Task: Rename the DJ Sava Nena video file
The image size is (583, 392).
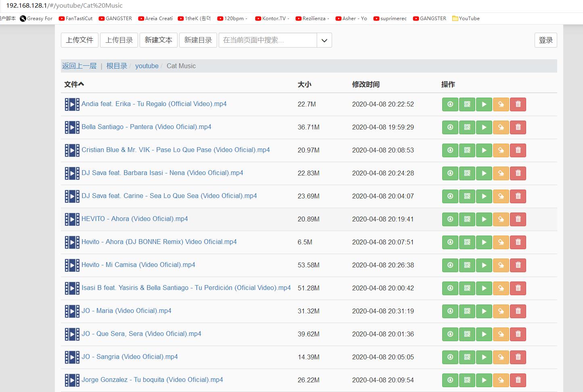Action: pyautogui.click(x=501, y=173)
